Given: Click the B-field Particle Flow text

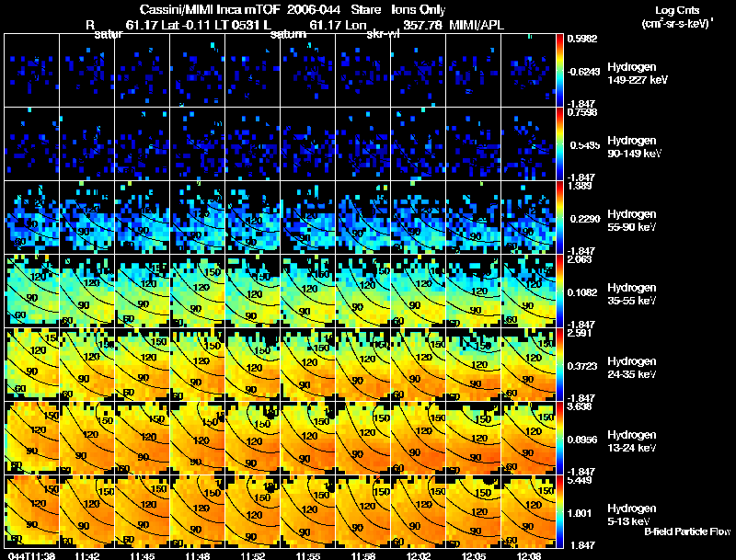Looking at the screenshot, I should 687,531.
